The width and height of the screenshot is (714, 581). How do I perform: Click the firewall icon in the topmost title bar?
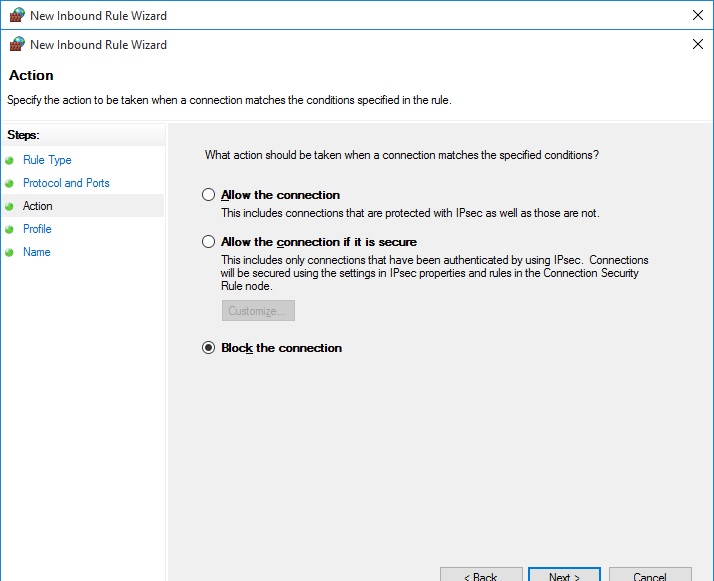[16, 16]
